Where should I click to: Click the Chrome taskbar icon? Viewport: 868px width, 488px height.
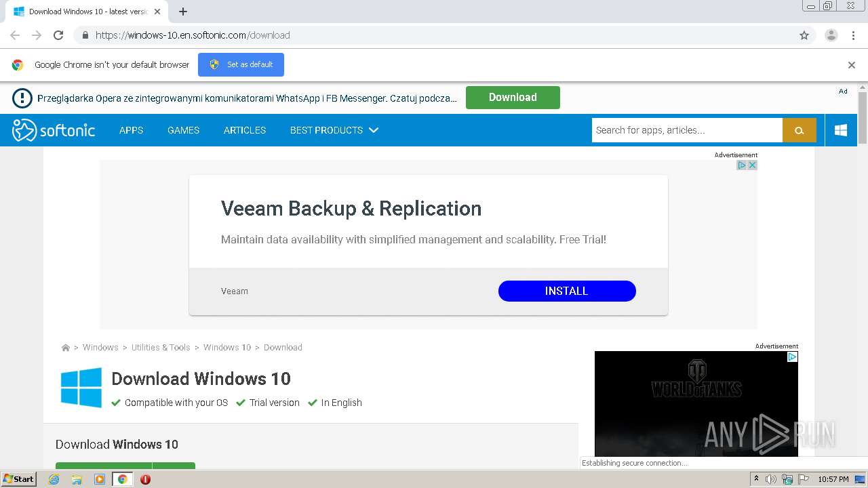(122, 479)
